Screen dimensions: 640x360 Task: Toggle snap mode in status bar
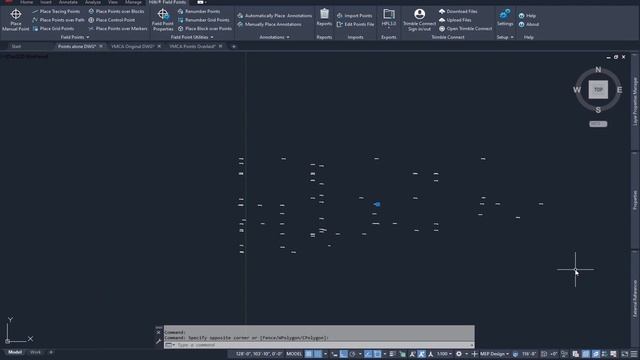click(318, 354)
